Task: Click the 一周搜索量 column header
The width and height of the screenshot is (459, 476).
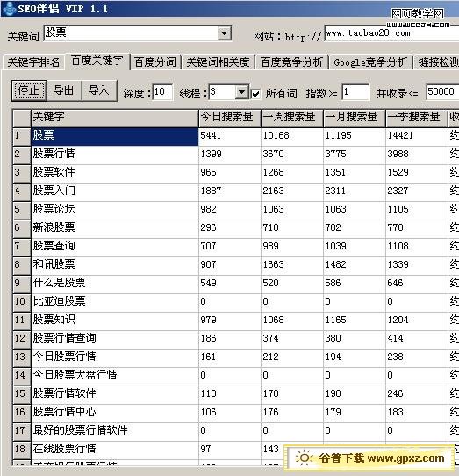Action: pos(292,118)
